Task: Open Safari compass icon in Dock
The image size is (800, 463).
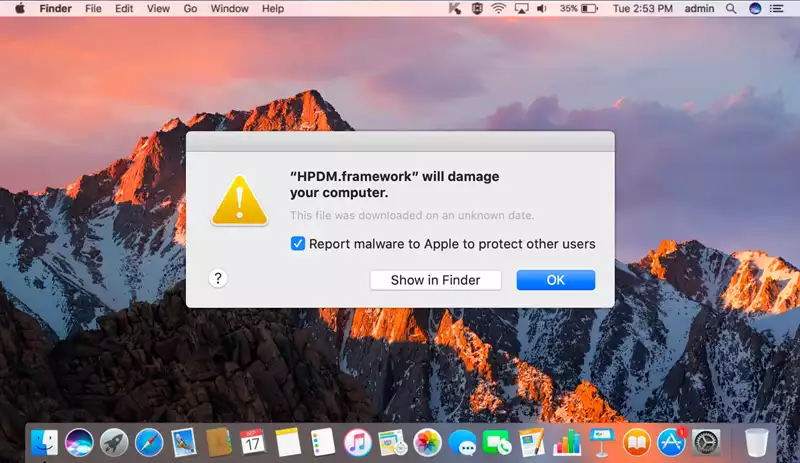Action: point(149,443)
